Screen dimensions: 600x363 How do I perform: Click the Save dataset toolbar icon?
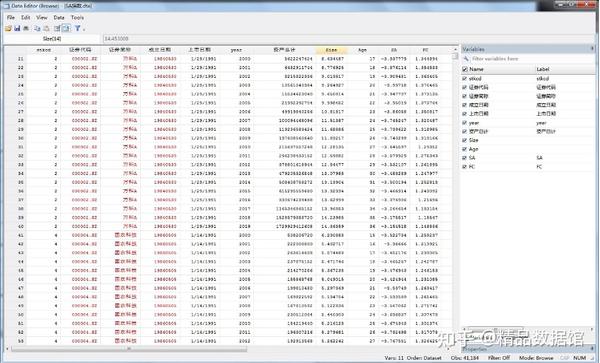pos(17,28)
